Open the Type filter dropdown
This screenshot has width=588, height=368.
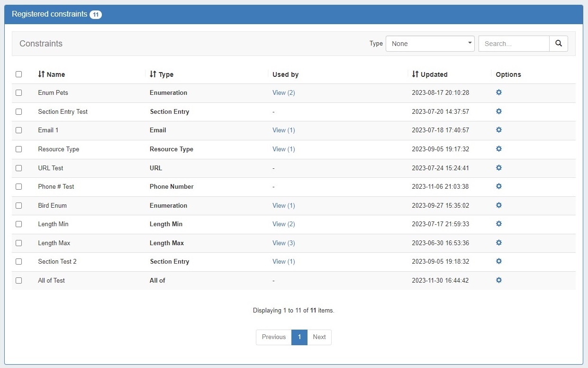tap(430, 44)
